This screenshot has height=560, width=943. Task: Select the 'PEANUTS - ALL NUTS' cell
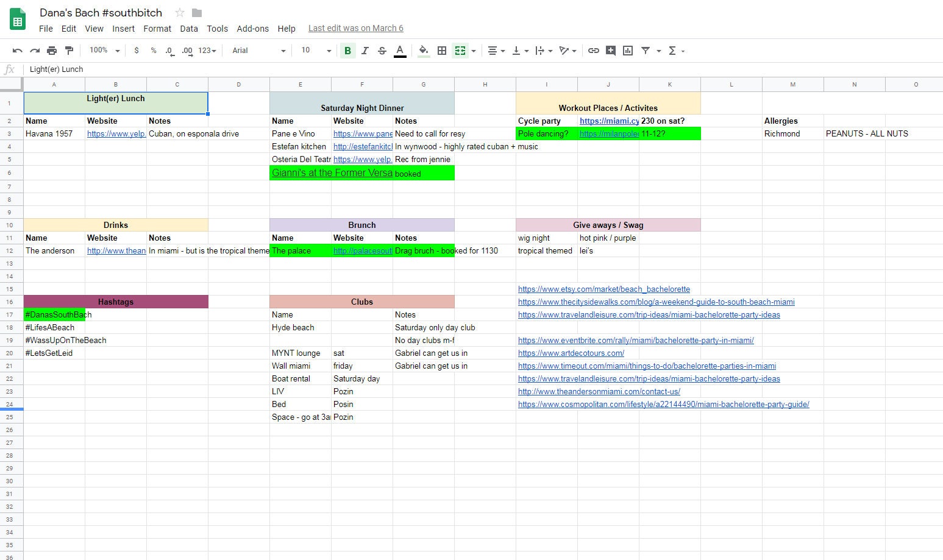854,133
